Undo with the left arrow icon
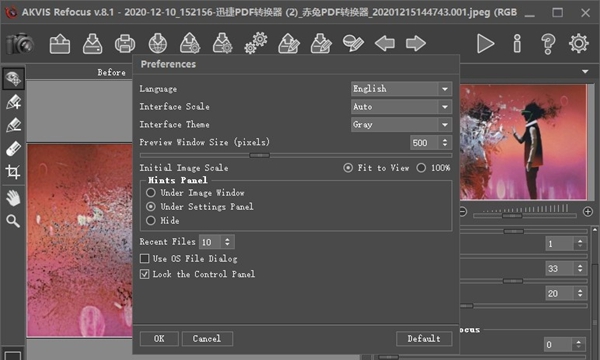The height and width of the screenshot is (360, 600). point(385,43)
